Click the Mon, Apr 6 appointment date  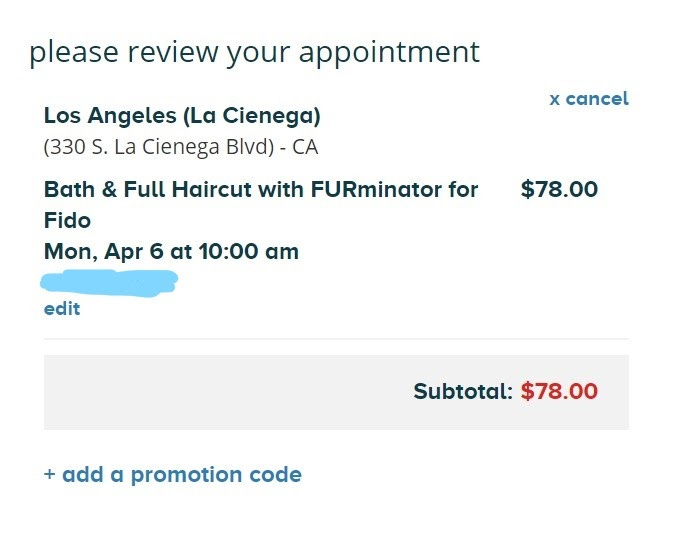pyautogui.click(x=103, y=251)
